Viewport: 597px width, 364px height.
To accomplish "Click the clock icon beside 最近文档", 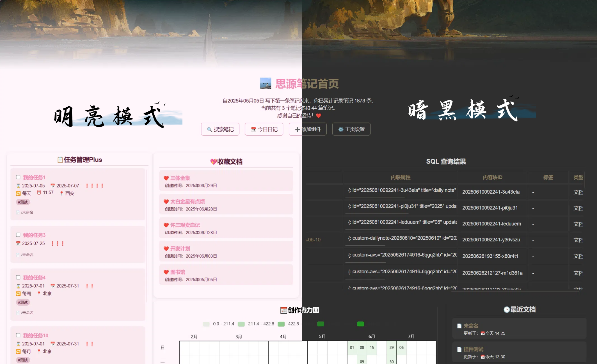I will point(506,310).
